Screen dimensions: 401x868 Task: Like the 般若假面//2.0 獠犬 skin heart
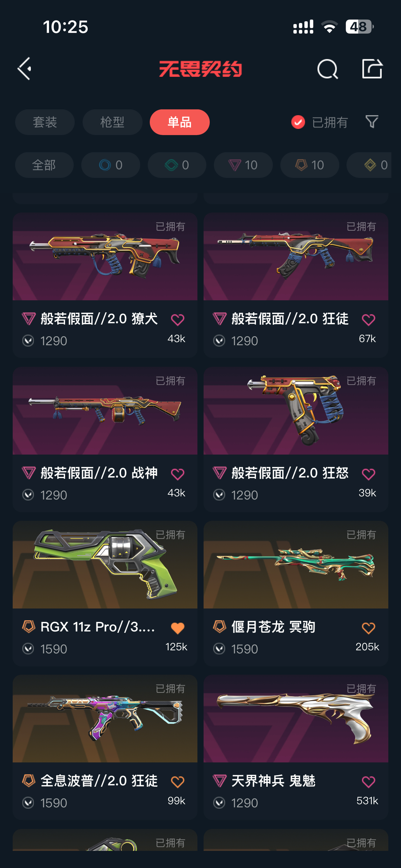coord(177,319)
